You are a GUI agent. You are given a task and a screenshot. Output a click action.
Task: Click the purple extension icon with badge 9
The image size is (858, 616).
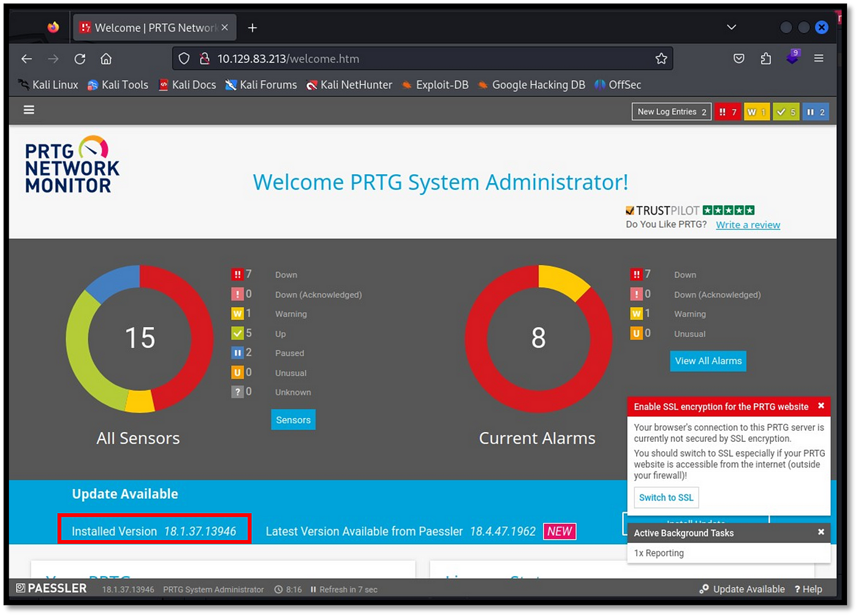tap(792, 57)
